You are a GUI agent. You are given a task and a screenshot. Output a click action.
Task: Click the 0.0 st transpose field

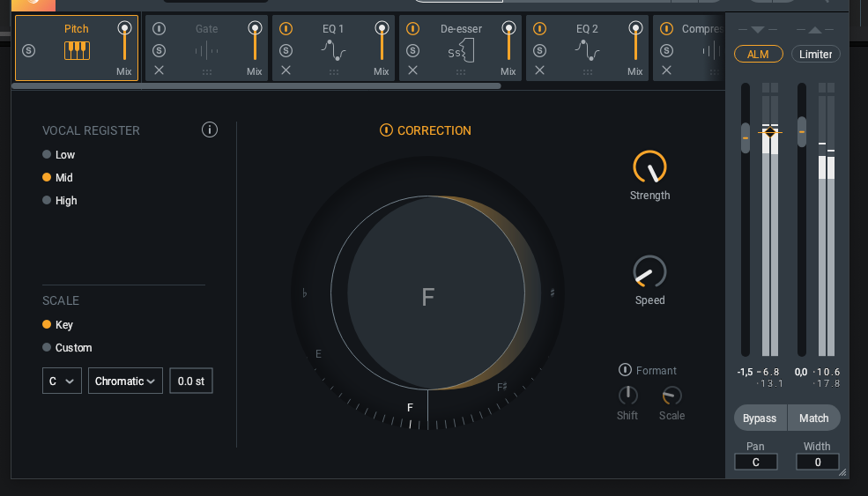click(191, 381)
